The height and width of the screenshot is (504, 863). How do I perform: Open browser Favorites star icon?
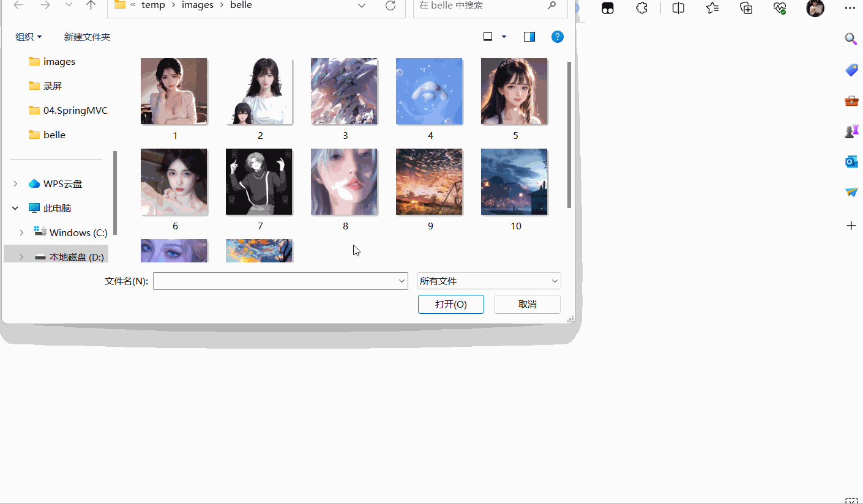(x=712, y=8)
